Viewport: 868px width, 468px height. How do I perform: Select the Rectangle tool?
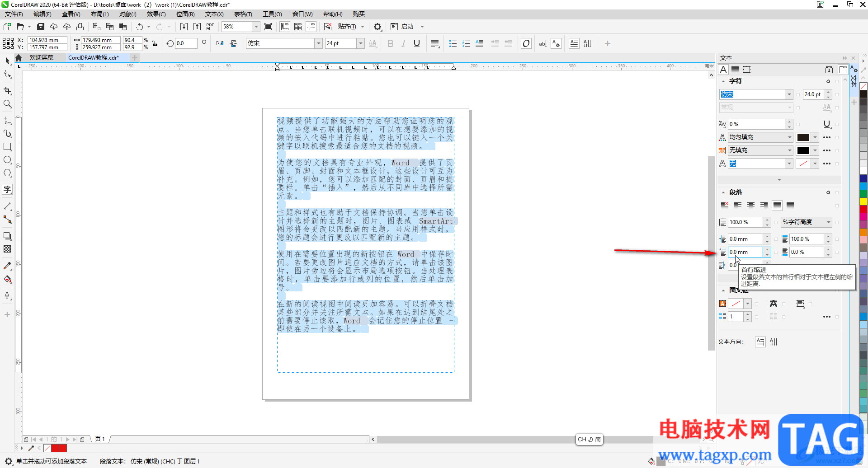coord(7,147)
